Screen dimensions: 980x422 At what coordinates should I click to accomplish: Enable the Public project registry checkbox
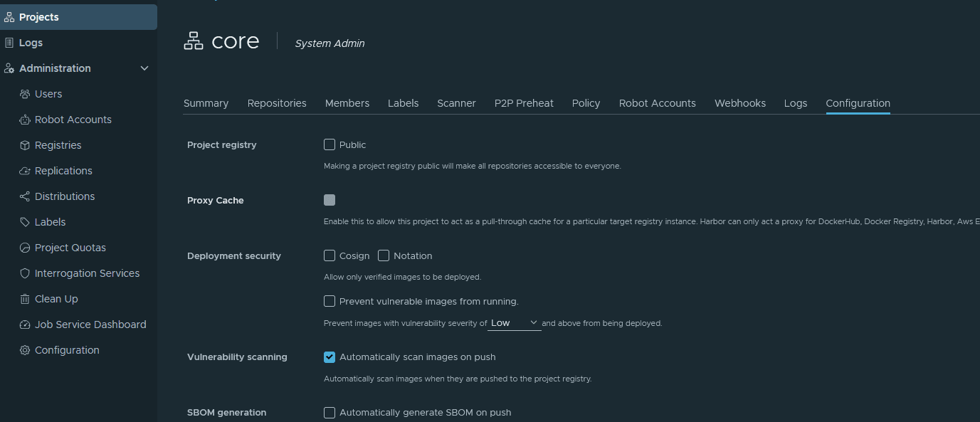point(330,144)
